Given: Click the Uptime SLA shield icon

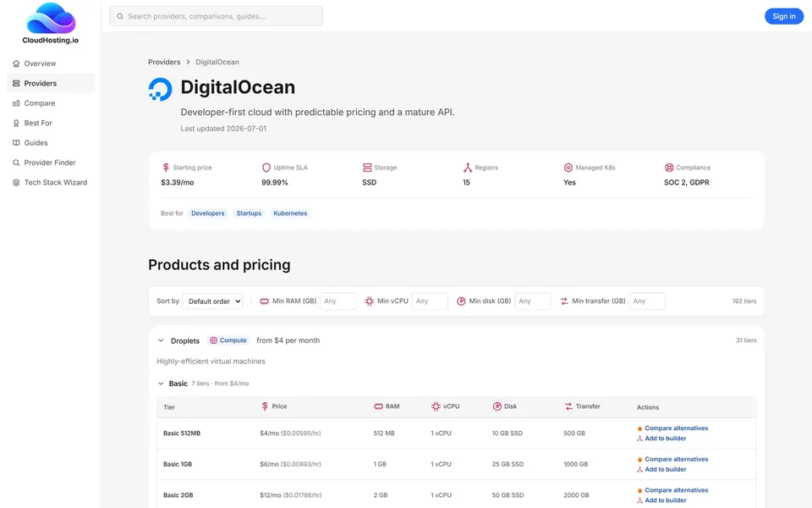Looking at the screenshot, I should tap(266, 168).
